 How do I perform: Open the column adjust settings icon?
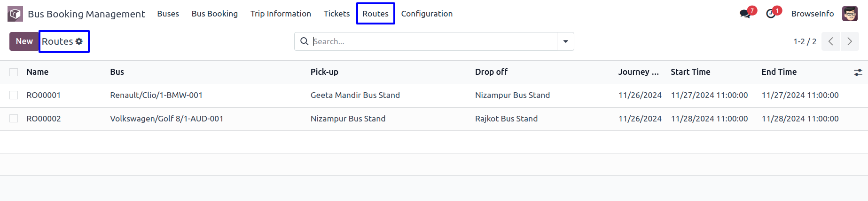coord(858,72)
